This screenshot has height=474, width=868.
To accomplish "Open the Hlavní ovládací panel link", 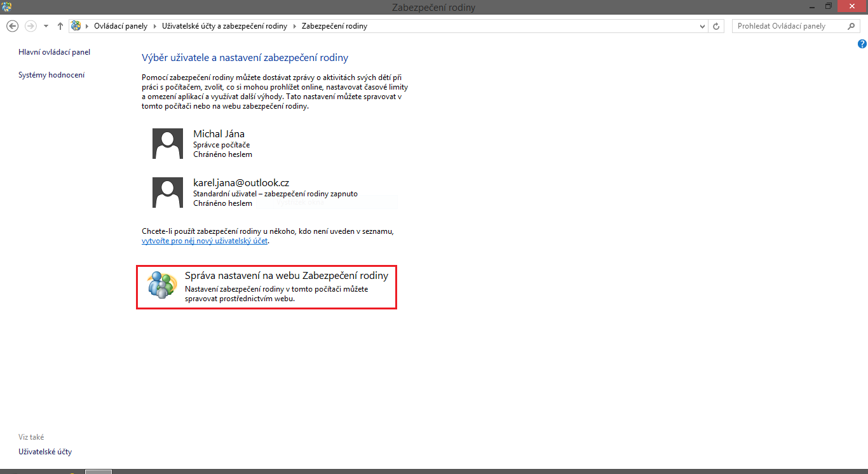I will click(x=54, y=52).
